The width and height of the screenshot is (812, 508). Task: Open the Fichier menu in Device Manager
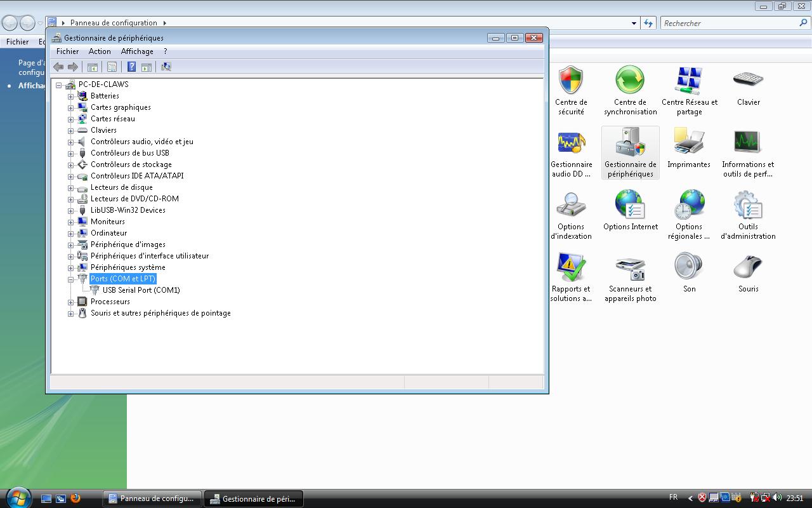(67, 51)
